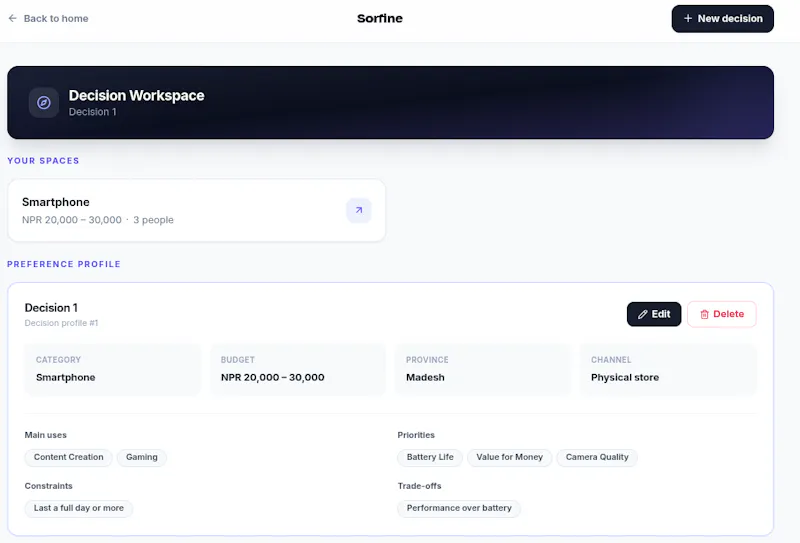The height and width of the screenshot is (543, 800).
Task: Click the Battery Life priority chip
Action: pyautogui.click(x=430, y=457)
